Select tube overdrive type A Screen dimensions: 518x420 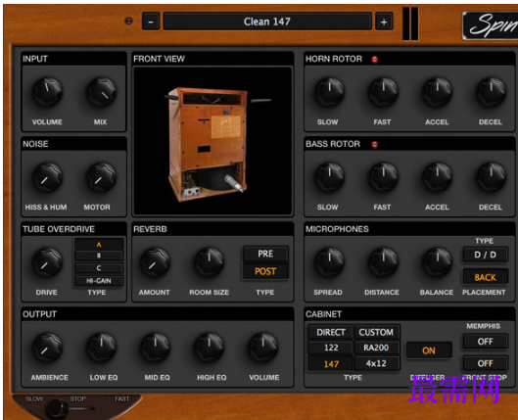pyautogui.click(x=99, y=245)
